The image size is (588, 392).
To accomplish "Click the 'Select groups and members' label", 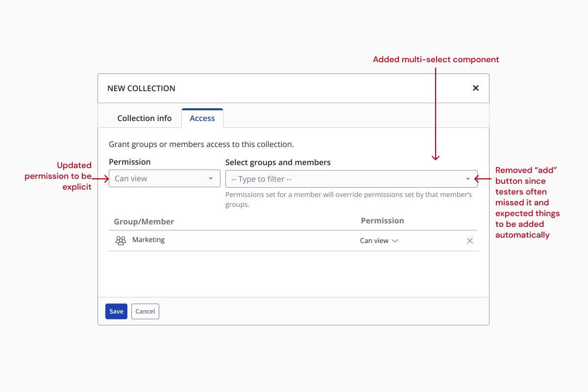I will tap(278, 162).
